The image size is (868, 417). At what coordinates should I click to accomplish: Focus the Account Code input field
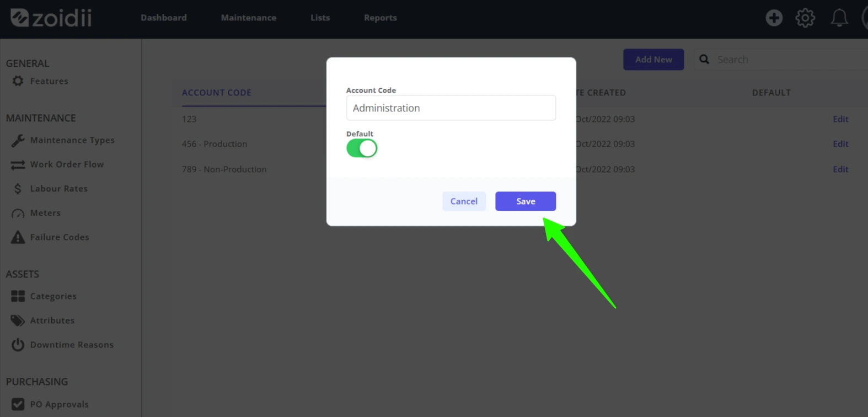pos(451,108)
